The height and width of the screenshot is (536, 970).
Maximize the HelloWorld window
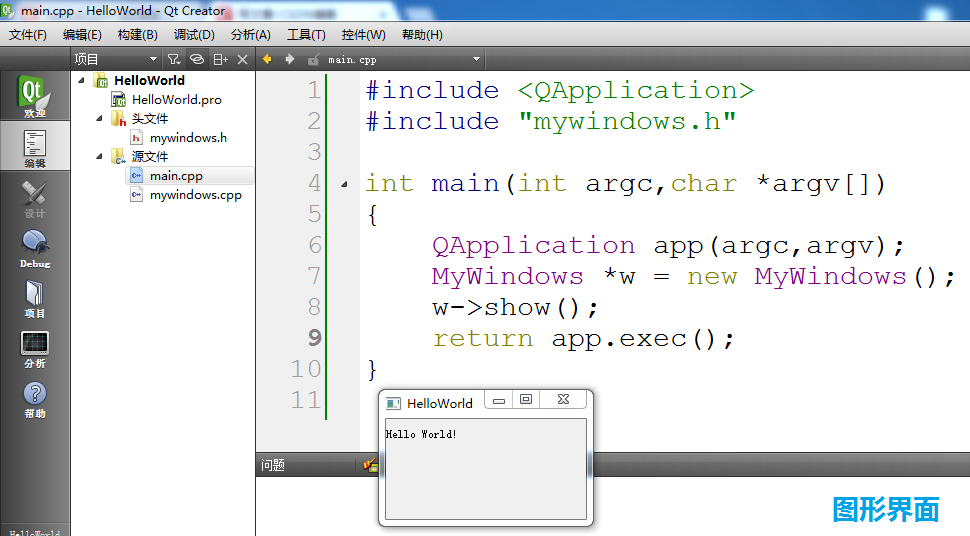coord(526,400)
